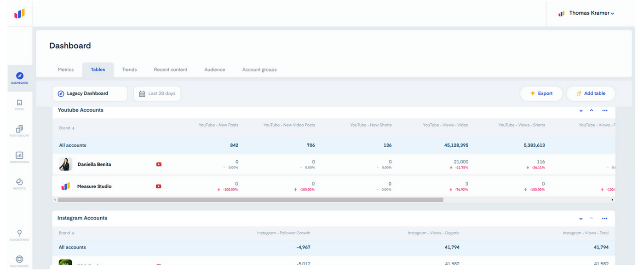Click the Youtube Accounts table title
This screenshot has height=278, width=644.
point(80,110)
